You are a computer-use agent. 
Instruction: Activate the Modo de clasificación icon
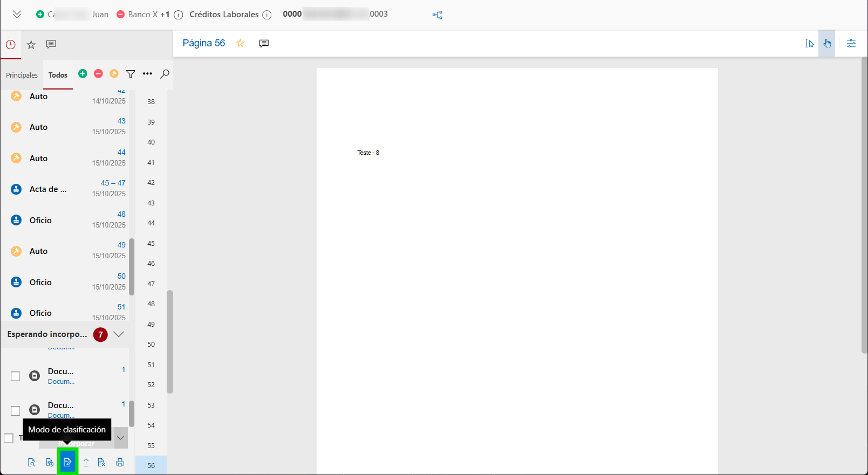pos(67,463)
